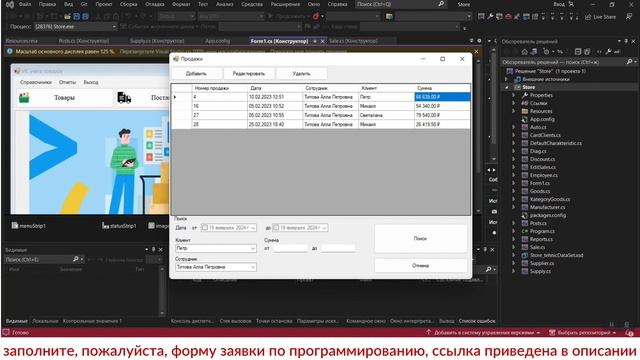This screenshot has height=360, width=640.
Task: Click the sign-in account icon next to Вход
Action: [571, 4]
